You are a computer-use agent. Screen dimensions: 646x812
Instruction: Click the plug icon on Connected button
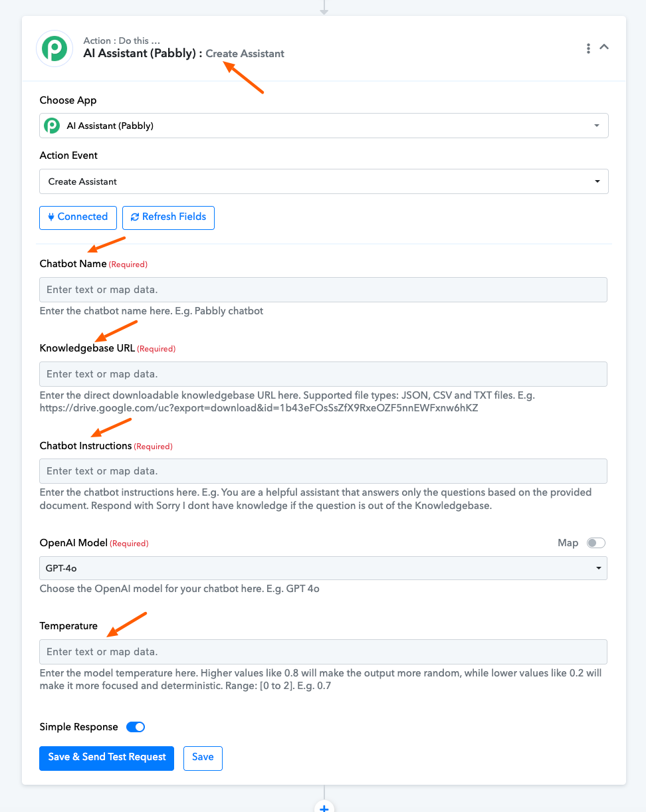(51, 217)
